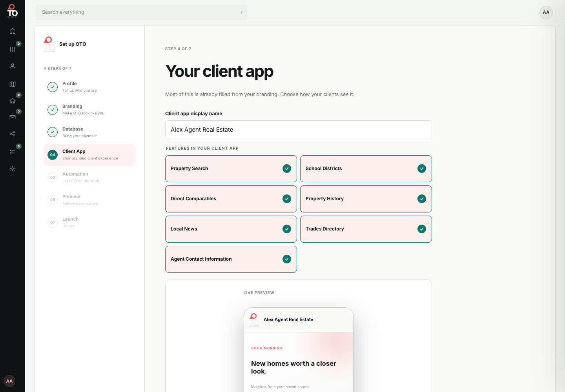Toggle the Property Search feature
The width and height of the screenshot is (565, 392).
[231, 169]
